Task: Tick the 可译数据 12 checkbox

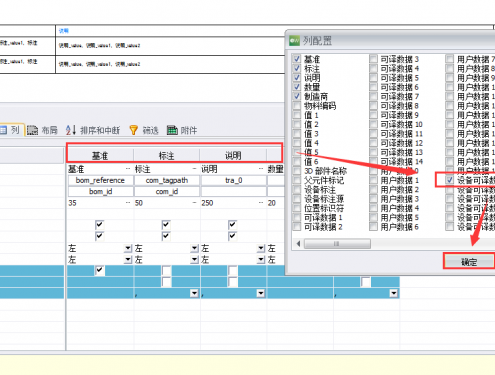Action: 373,143
